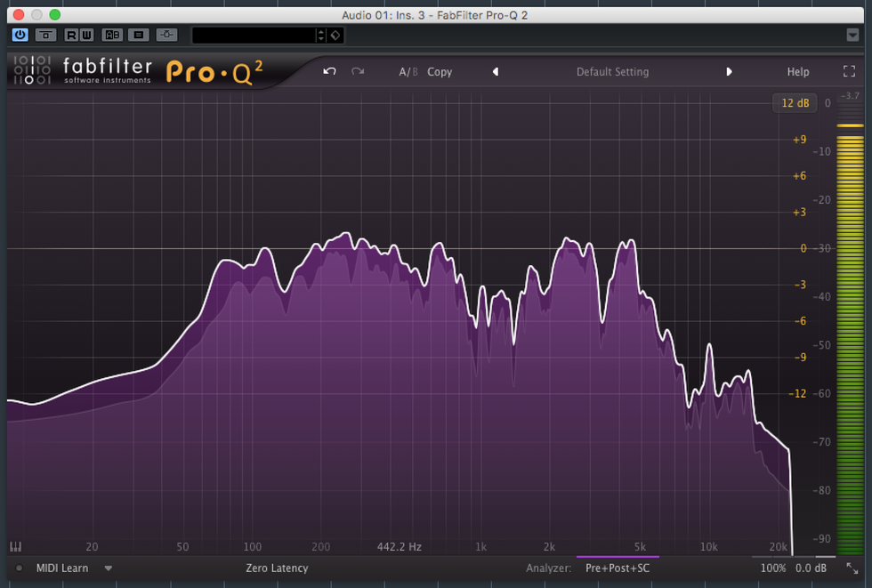872x588 pixels.
Task: Click the FabFilter logo
Action: click(82, 71)
